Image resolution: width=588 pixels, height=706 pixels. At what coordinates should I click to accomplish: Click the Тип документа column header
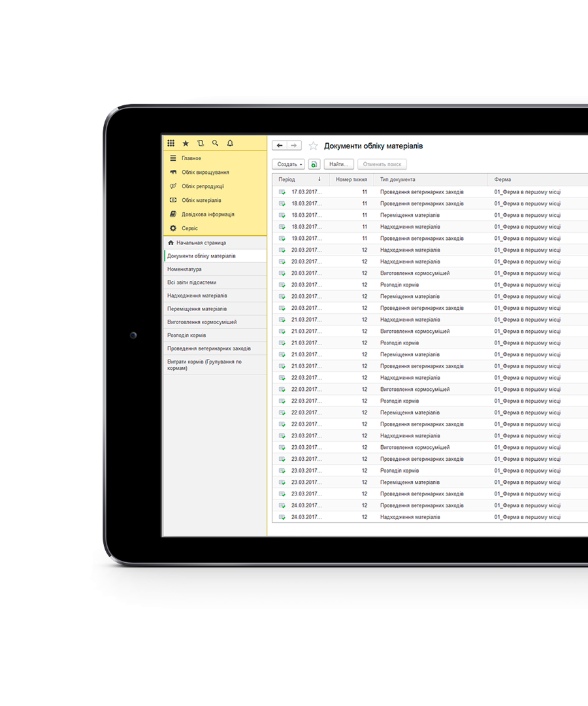[x=397, y=179]
